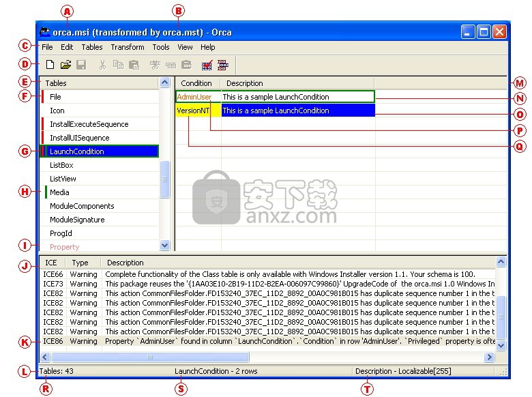The image size is (532, 397).
Task: Click the validation pane vertical scrollbar thumb
Action: 501,317
